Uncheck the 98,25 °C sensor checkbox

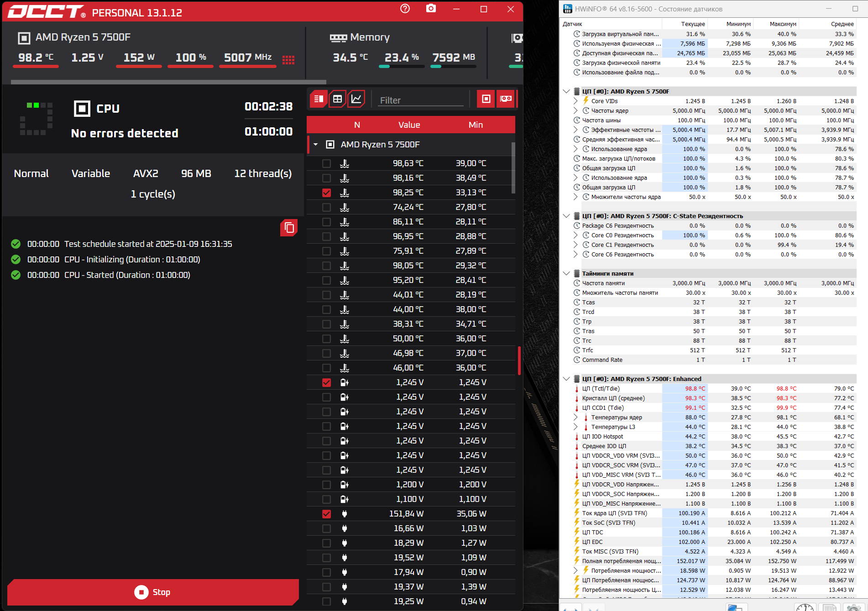326,193
